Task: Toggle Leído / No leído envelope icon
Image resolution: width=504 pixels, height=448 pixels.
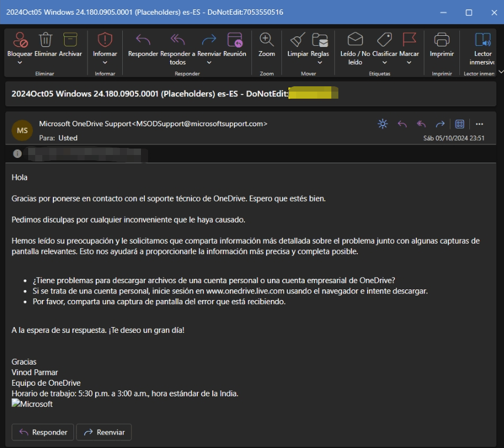Action: tap(355, 39)
